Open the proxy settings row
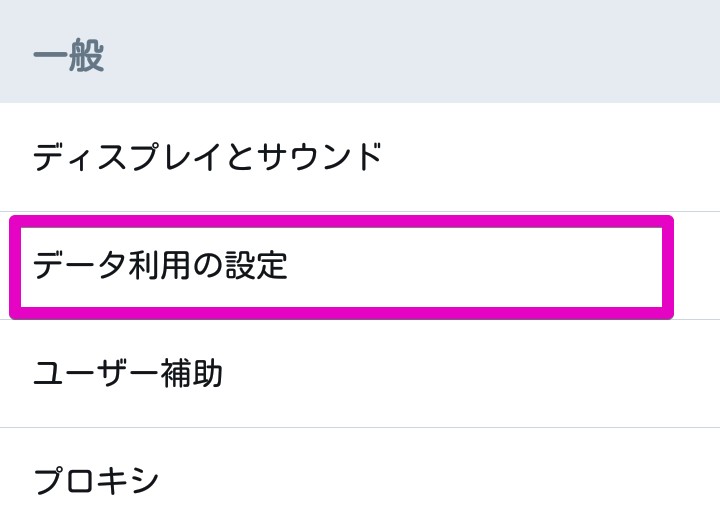 [360, 481]
